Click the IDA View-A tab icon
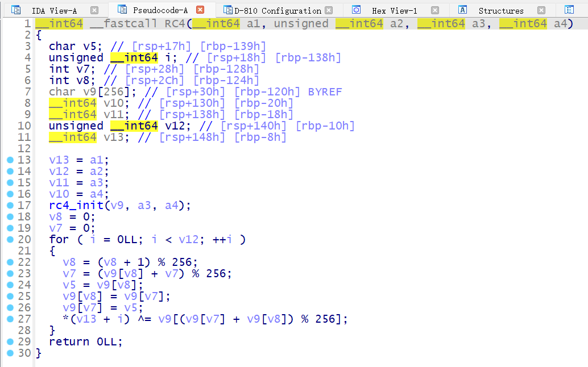588x367 pixels. point(15,10)
